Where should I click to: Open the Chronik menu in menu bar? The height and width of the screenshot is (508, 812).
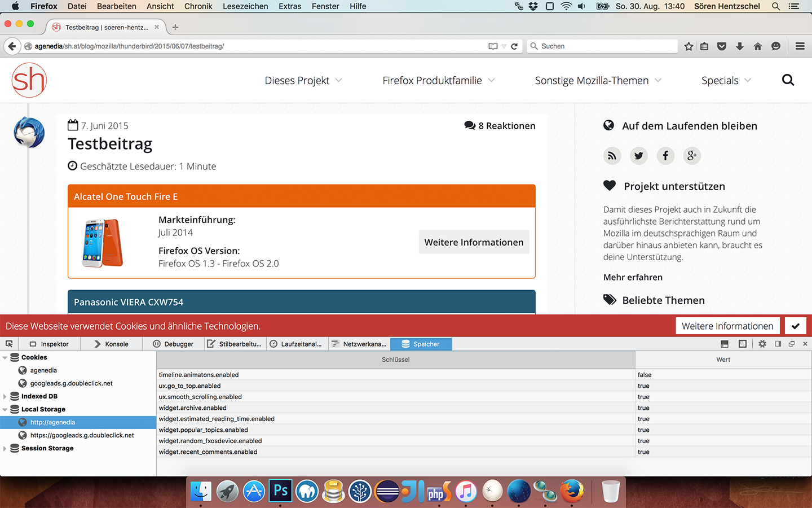click(x=198, y=6)
